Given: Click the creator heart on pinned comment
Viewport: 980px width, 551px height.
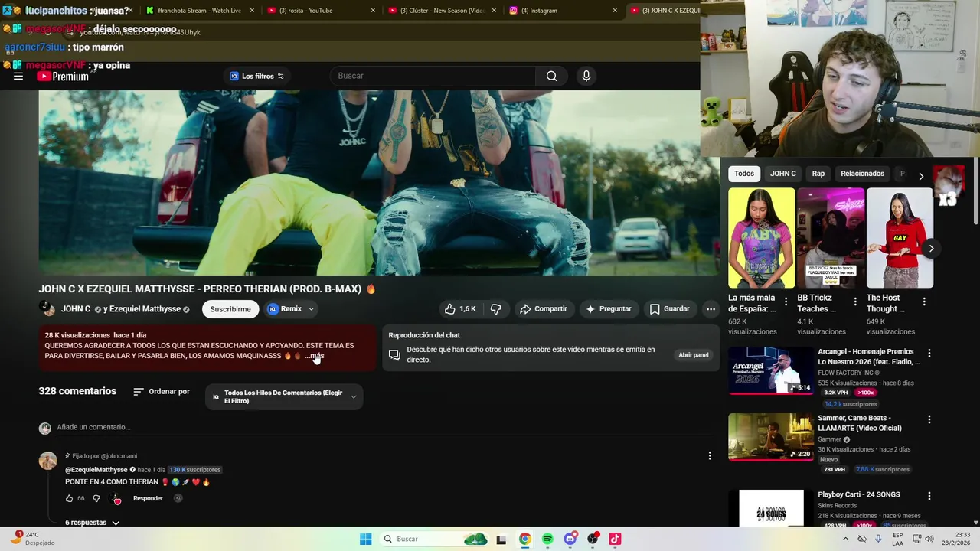Looking at the screenshot, I should click(x=116, y=499).
